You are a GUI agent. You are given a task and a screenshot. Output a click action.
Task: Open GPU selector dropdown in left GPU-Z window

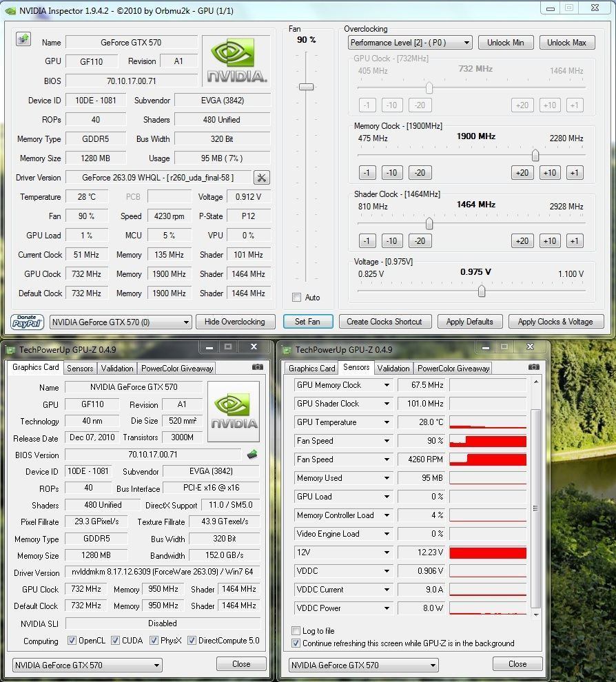(x=87, y=665)
